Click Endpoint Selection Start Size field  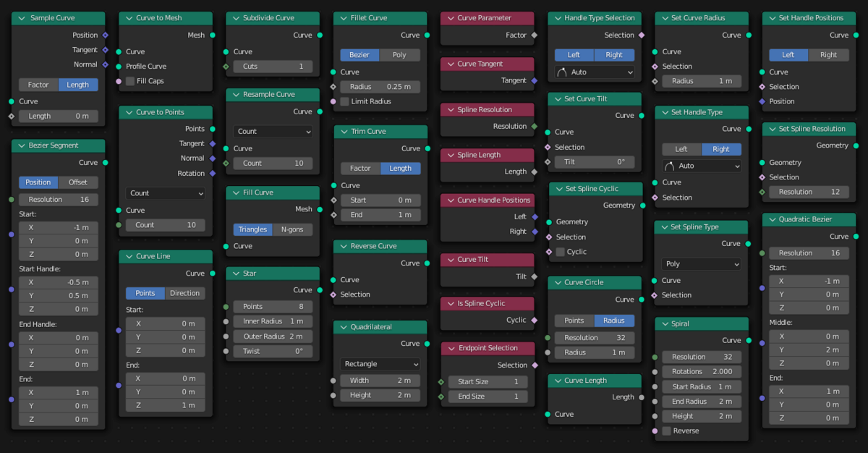pos(488,382)
